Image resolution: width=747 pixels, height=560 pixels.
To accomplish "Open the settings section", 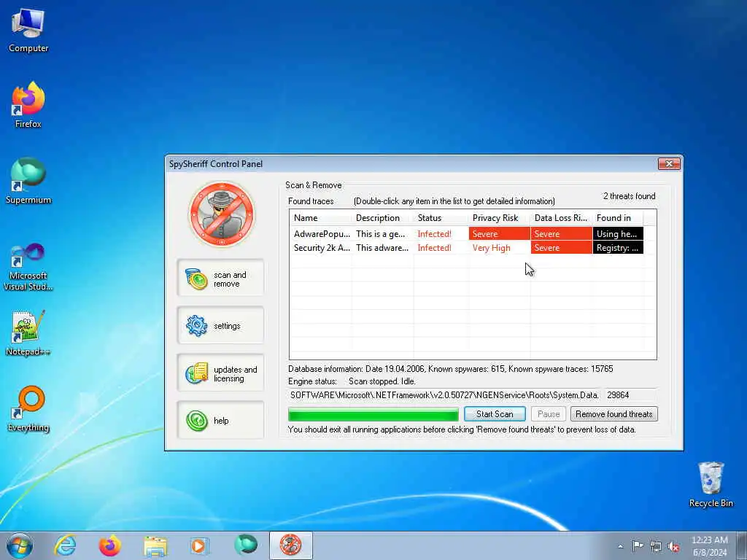I will click(x=220, y=326).
